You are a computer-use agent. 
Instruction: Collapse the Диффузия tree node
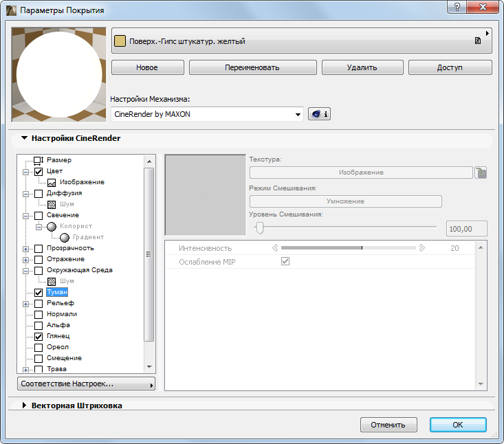(x=25, y=194)
